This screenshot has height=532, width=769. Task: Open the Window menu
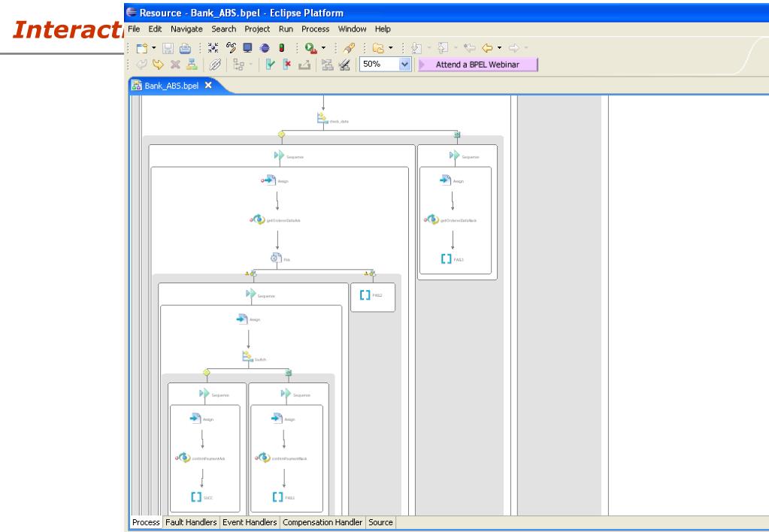click(352, 29)
